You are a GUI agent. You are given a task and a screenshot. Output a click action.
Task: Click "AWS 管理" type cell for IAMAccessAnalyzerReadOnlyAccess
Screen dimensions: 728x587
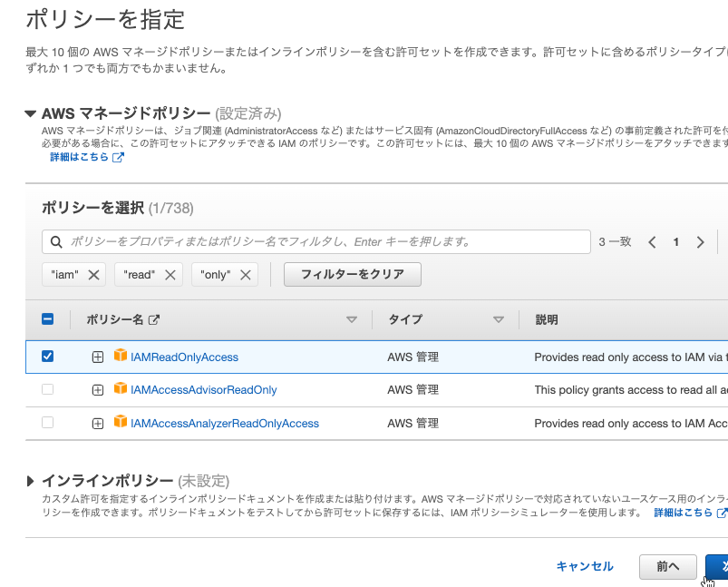click(x=413, y=424)
